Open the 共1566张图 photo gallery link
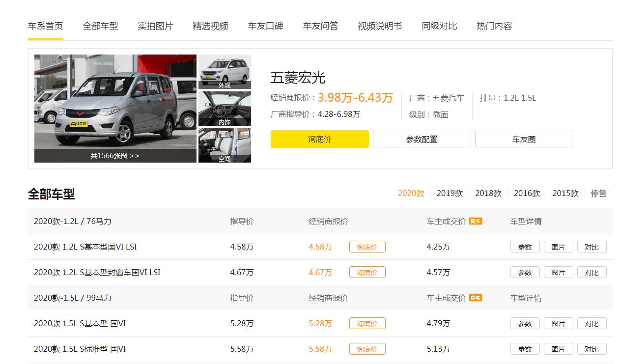The height and width of the screenshot is (364, 620). (115, 156)
